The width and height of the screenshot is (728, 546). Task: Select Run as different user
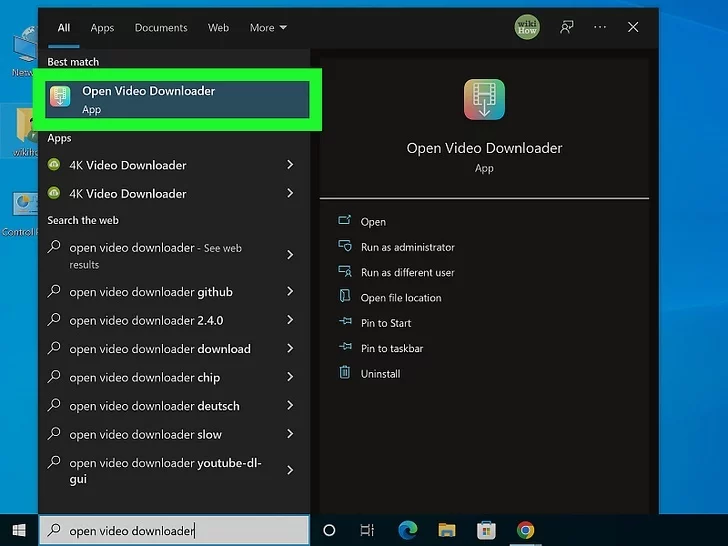click(408, 273)
